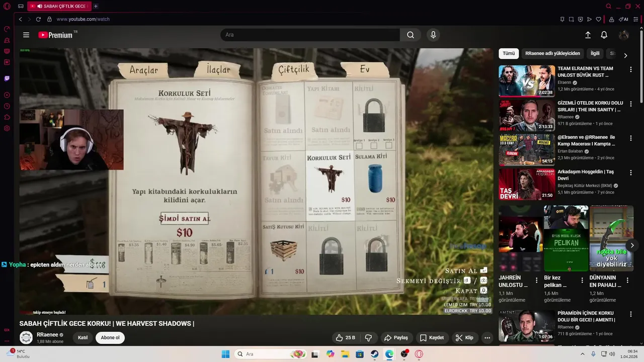Open options for Bir kez pelikan short
Screen dimensions: 644x362
(582, 281)
